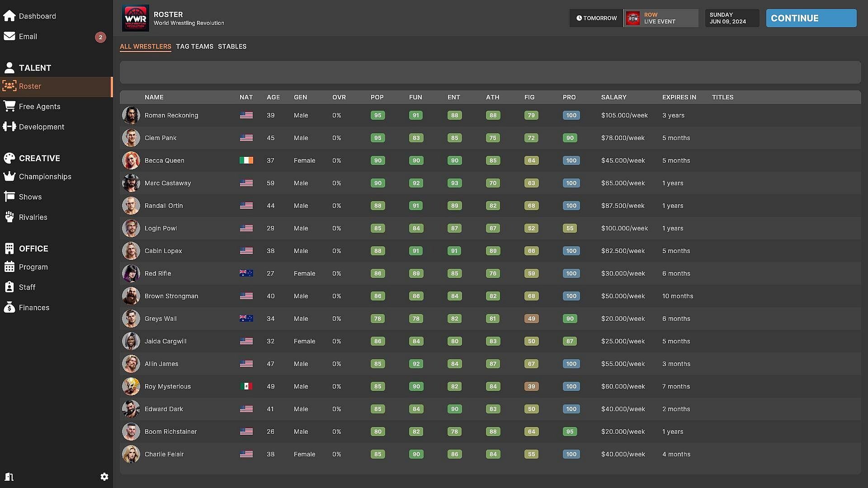This screenshot has width=868, height=488.
Task: Open the Championships crown icon
Action: pyautogui.click(x=9, y=177)
